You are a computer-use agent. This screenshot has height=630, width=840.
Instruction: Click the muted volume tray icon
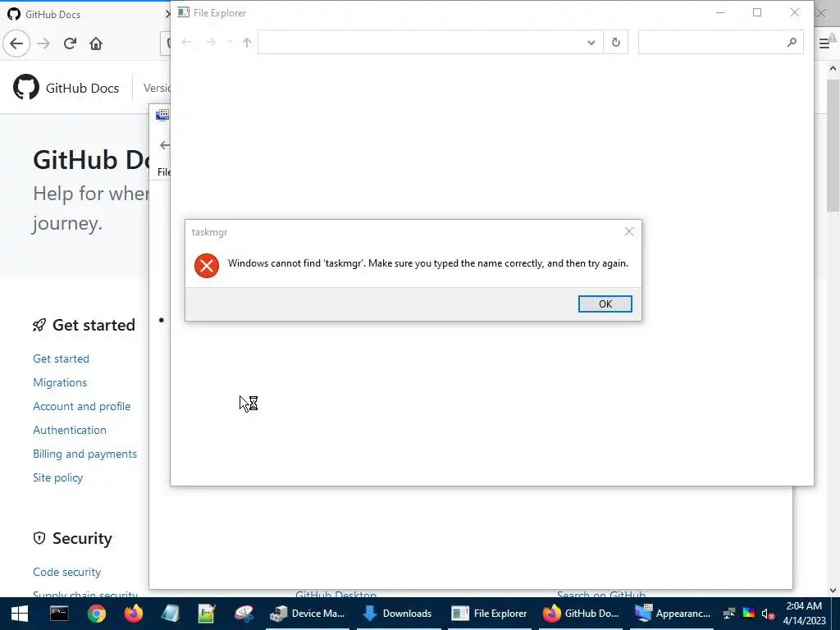pyautogui.click(x=768, y=614)
